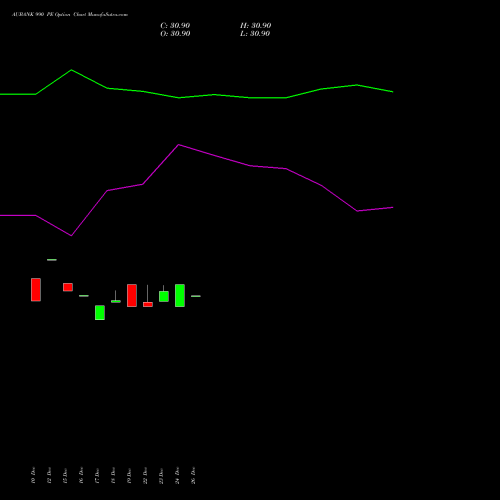
Task: Click the lowest dip of the purple line
Action: [71, 236]
